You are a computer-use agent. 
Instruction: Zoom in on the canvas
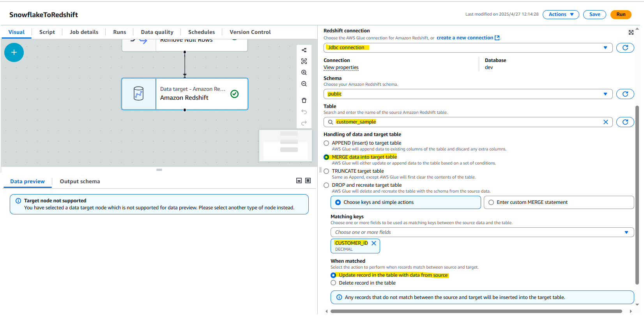(304, 73)
